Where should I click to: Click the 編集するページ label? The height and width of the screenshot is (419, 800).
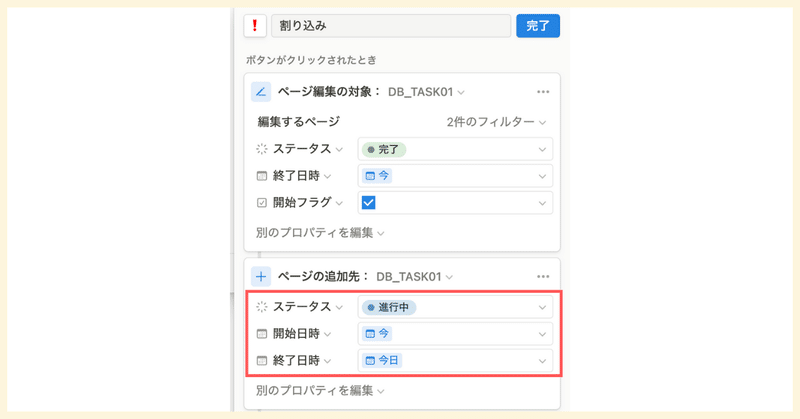[x=298, y=122]
